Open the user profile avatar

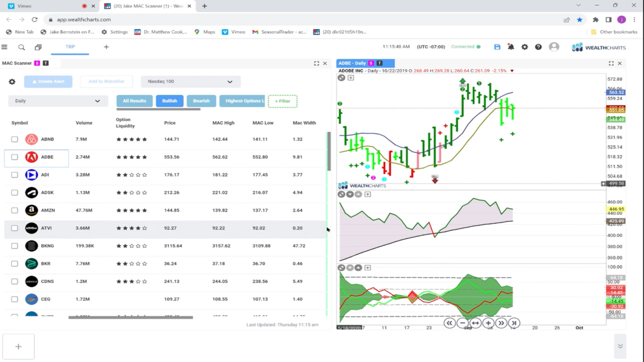(x=554, y=47)
